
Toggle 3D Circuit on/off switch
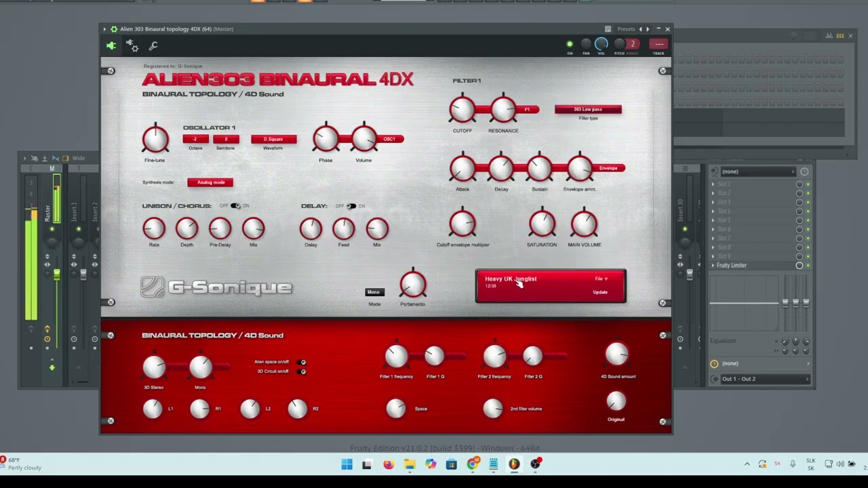[x=302, y=371]
